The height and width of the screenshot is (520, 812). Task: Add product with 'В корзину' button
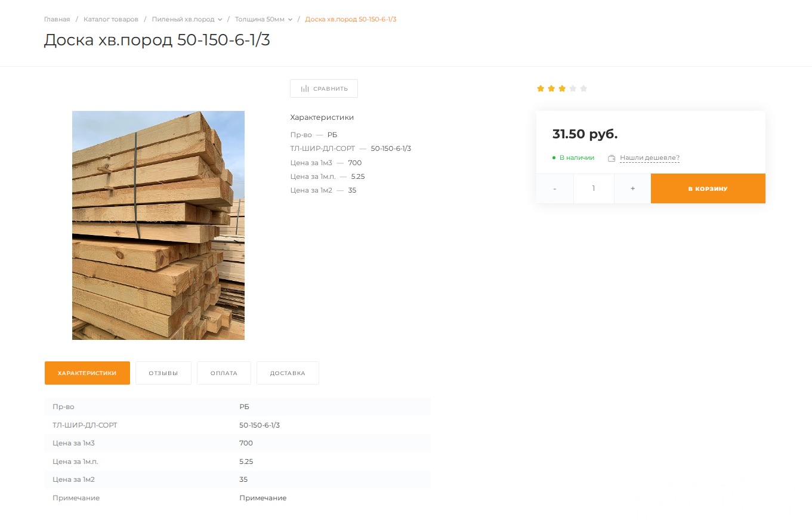point(708,188)
